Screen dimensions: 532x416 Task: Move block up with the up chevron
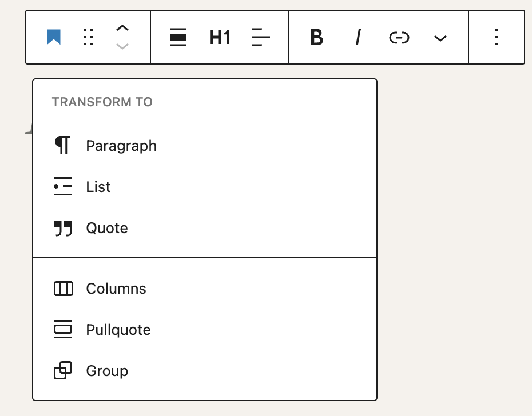point(122,29)
